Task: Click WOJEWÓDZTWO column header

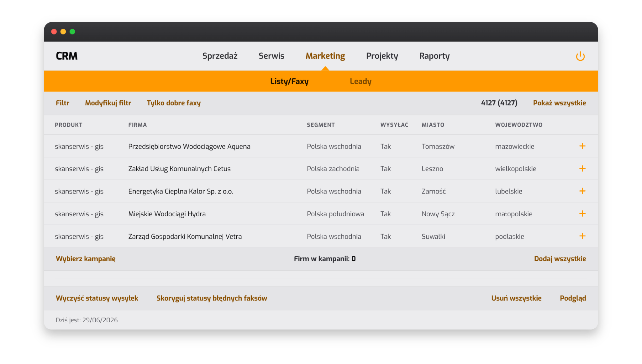Action: pyautogui.click(x=519, y=125)
